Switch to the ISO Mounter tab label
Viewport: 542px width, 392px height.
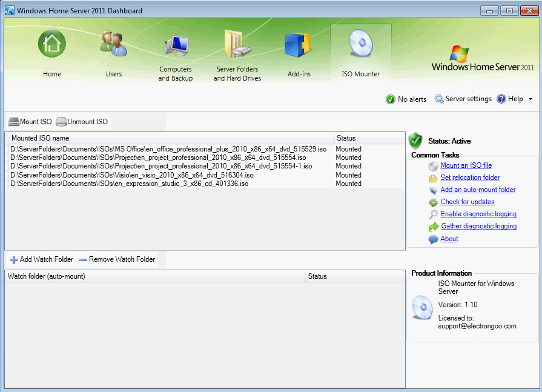[x=360, y=74]
